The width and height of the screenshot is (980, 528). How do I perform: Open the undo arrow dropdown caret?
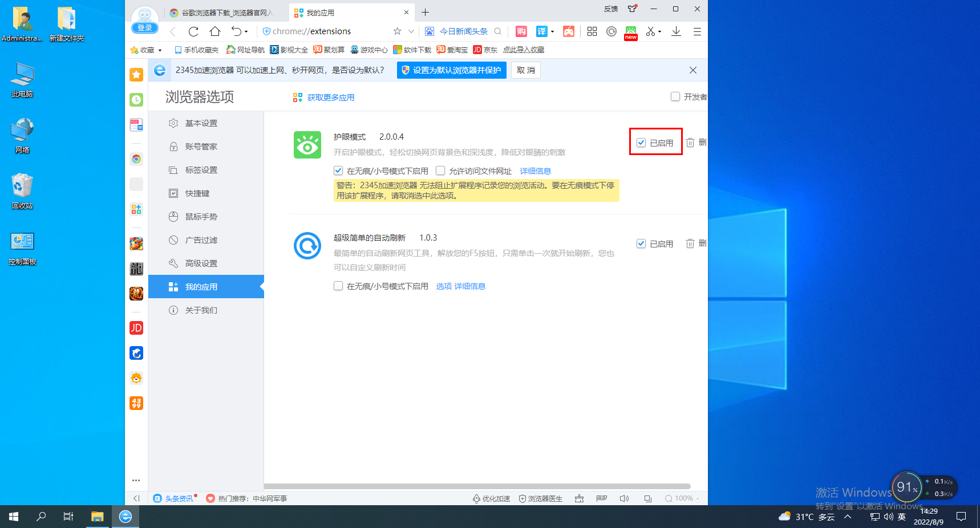coord(246,32)
